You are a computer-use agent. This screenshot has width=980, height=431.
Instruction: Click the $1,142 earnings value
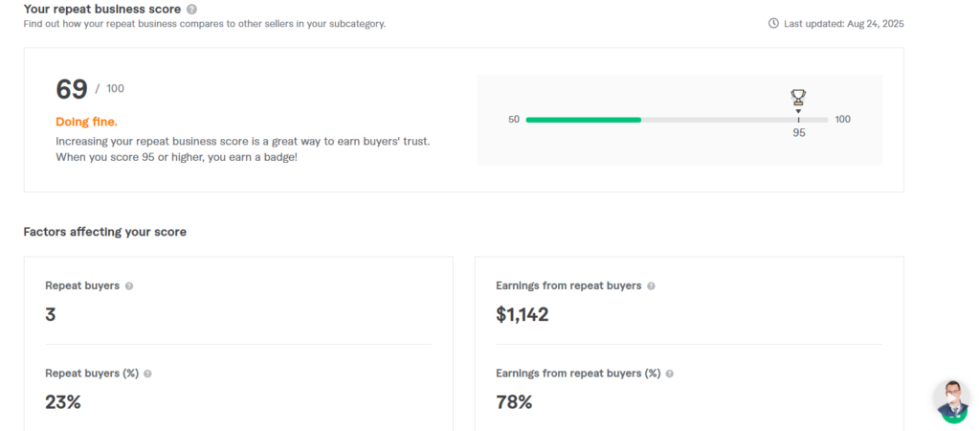click(x=522, y=314)
